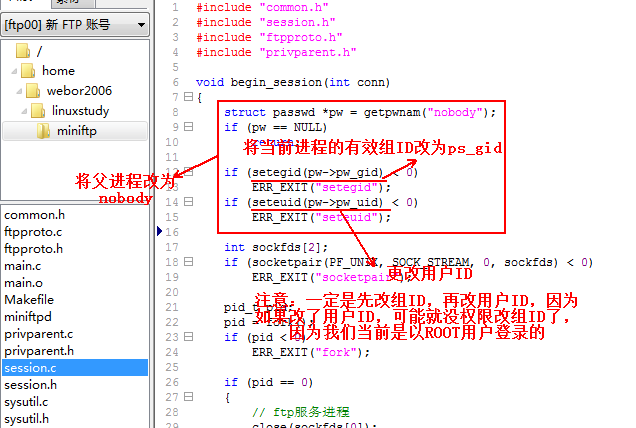
Task: Fold the child process block at line 27
Action: pos(189,397)
